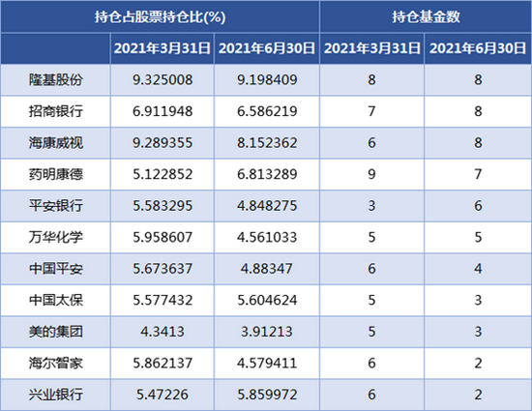Select the value 5.577432
Viewport: 532px width, 411px height.
pos(163,300)
